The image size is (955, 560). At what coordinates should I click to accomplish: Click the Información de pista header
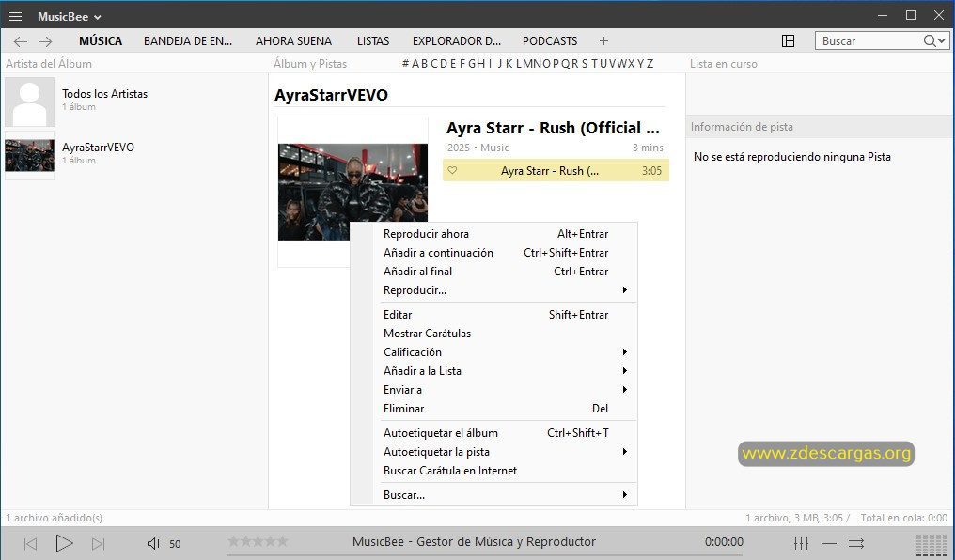(x=742, y=127)
